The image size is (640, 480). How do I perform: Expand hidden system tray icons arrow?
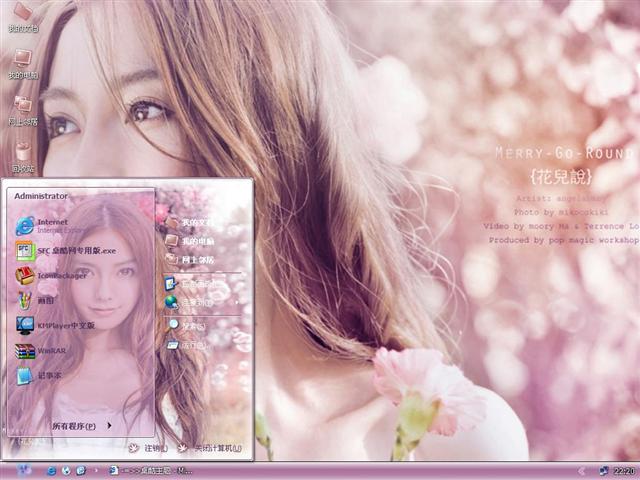click(x=582, y=470)
